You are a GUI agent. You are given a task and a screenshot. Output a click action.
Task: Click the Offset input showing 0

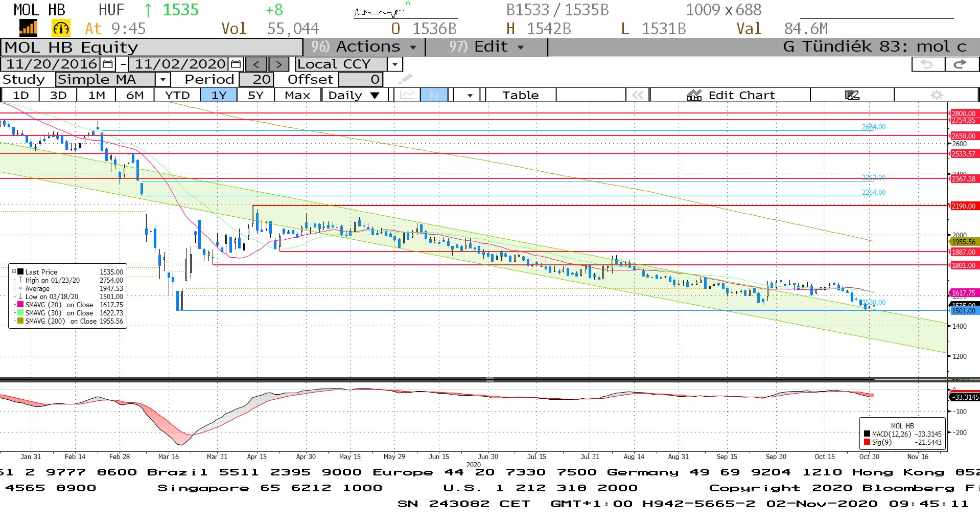tap(360, 79)
